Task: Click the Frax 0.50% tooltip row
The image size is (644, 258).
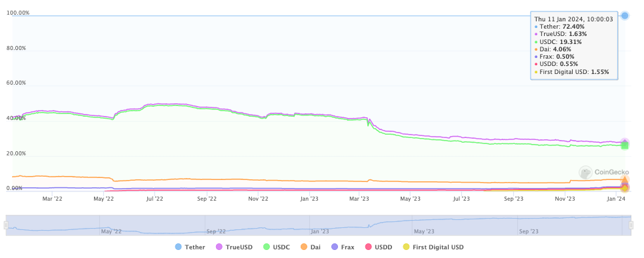Action: (554, 57)
